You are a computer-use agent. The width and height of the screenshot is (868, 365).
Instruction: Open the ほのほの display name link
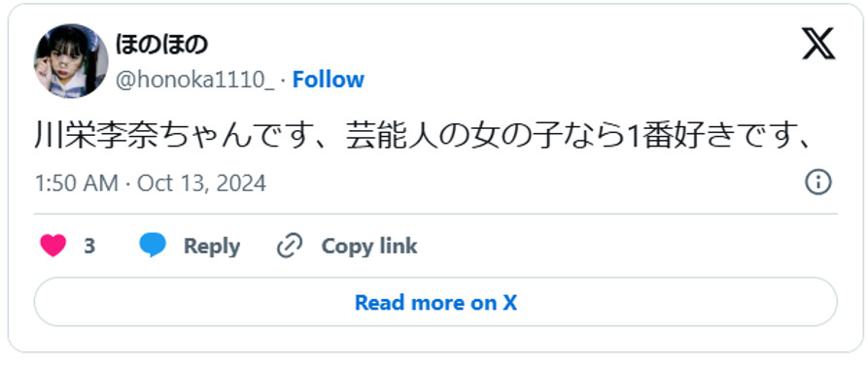(161, 45)
